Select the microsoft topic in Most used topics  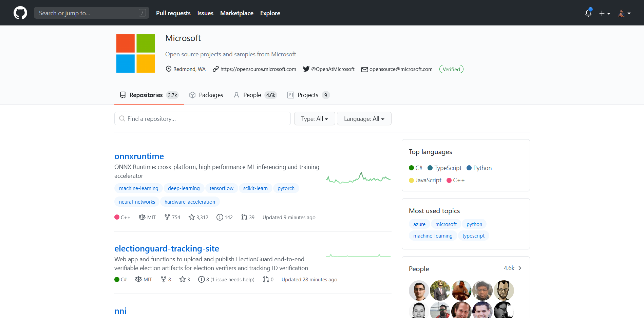pyautogui.click(x=446, y=224)
